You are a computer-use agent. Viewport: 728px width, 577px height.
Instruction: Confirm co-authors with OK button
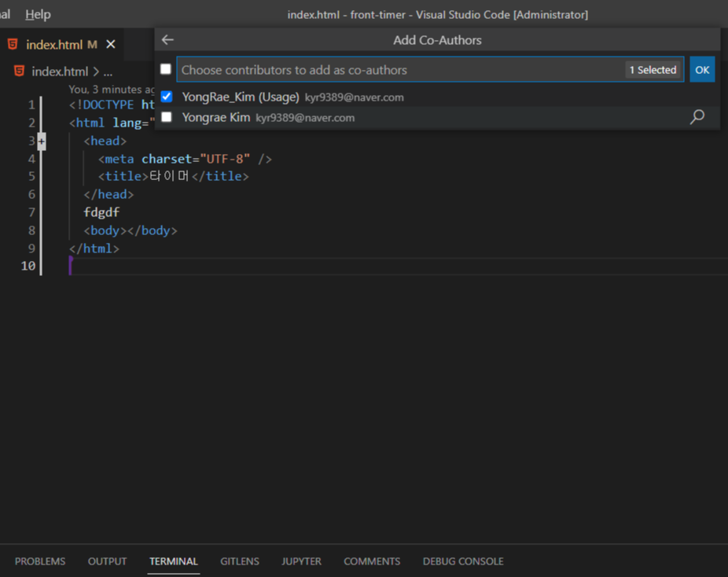point(702,70)
